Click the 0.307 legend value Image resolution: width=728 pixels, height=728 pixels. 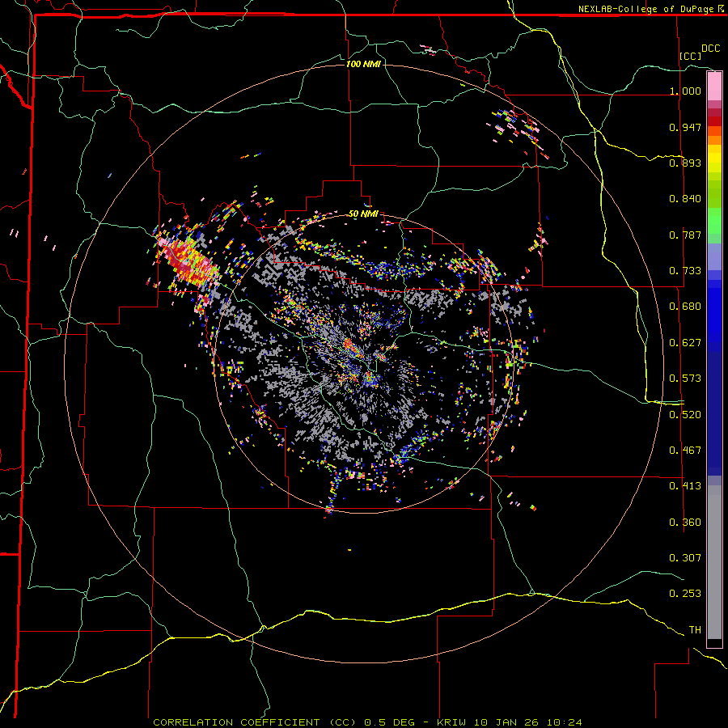coord(685,557)
